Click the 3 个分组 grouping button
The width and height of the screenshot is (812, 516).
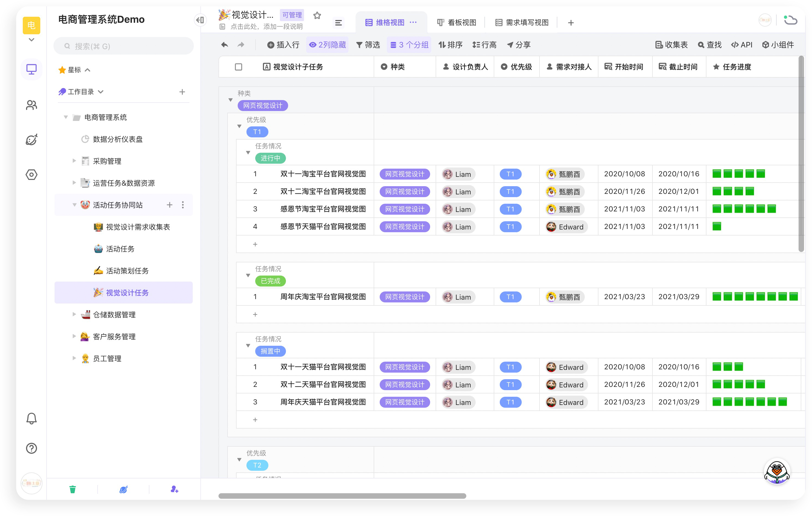[x=409, y=44]
